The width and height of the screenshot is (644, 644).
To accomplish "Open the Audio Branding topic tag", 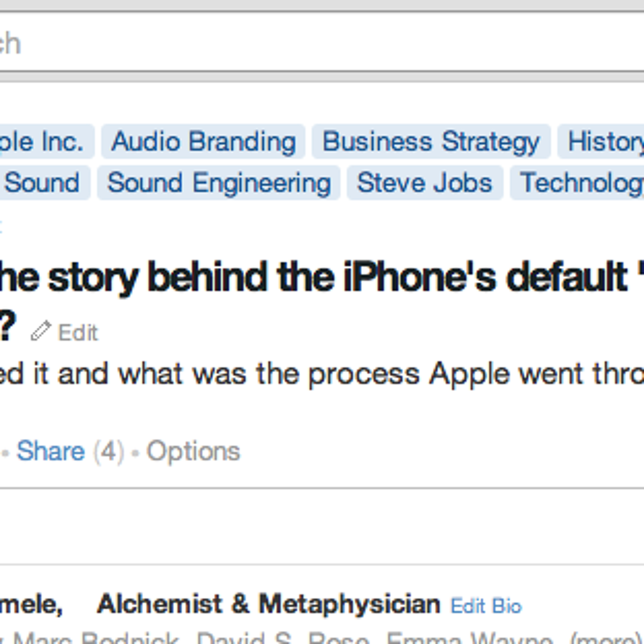I will tap(203, 142).
